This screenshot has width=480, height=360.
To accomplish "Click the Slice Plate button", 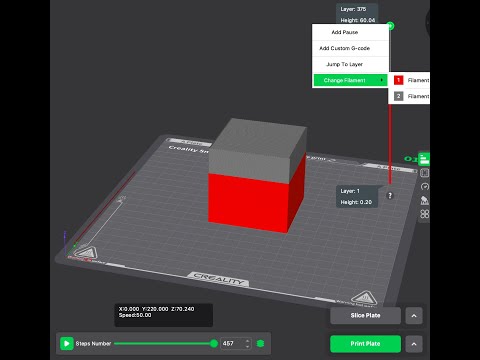I will pos(365,315).
